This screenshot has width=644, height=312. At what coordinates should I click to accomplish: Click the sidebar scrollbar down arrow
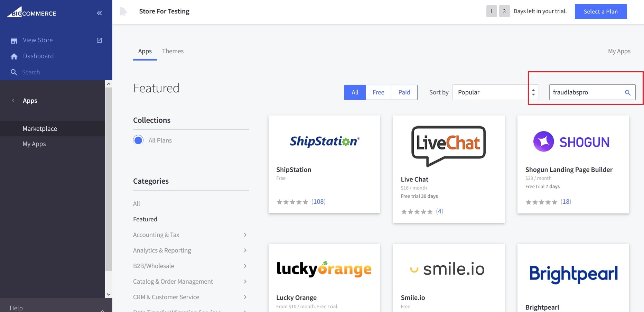[109, 295]
